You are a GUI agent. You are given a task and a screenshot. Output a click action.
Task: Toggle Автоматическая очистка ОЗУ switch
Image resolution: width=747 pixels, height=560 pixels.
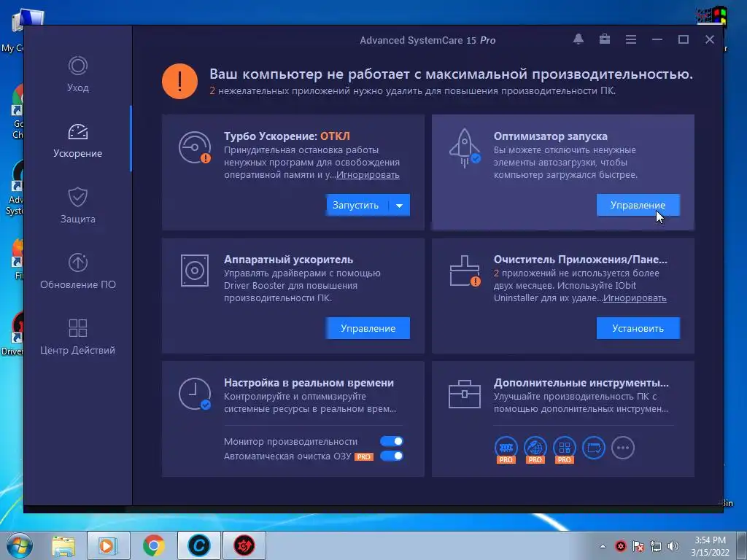click(392, 456)
